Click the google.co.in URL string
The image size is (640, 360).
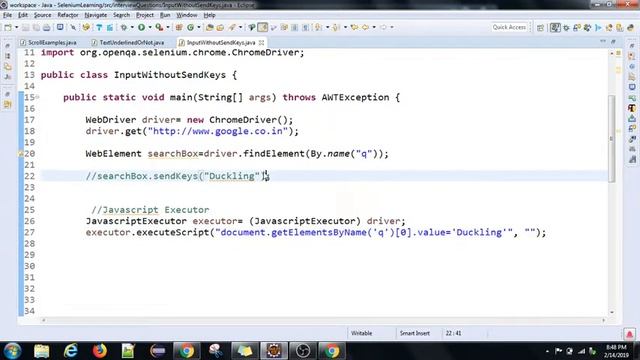click(218, 131)
